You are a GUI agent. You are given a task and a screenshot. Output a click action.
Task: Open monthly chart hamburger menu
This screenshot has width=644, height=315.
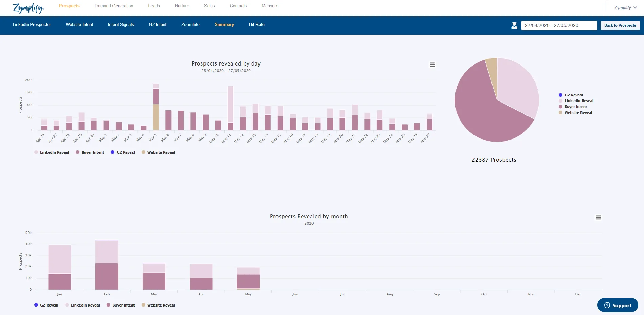[598, 217]
